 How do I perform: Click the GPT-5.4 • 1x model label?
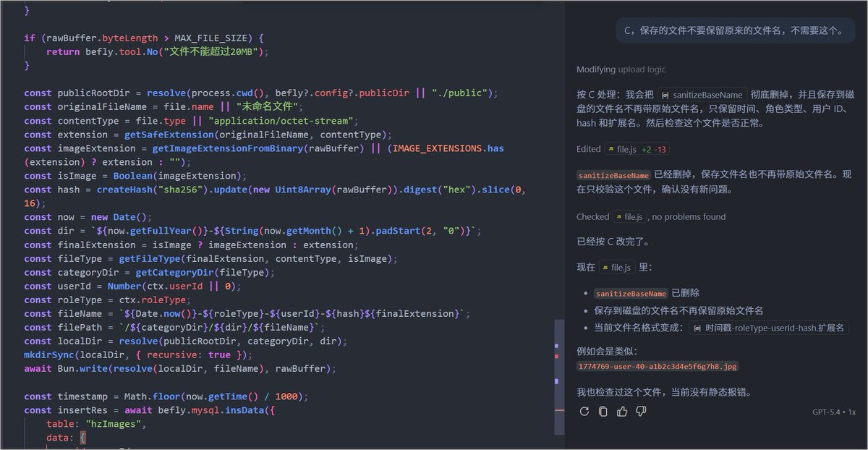click(833, 412)
